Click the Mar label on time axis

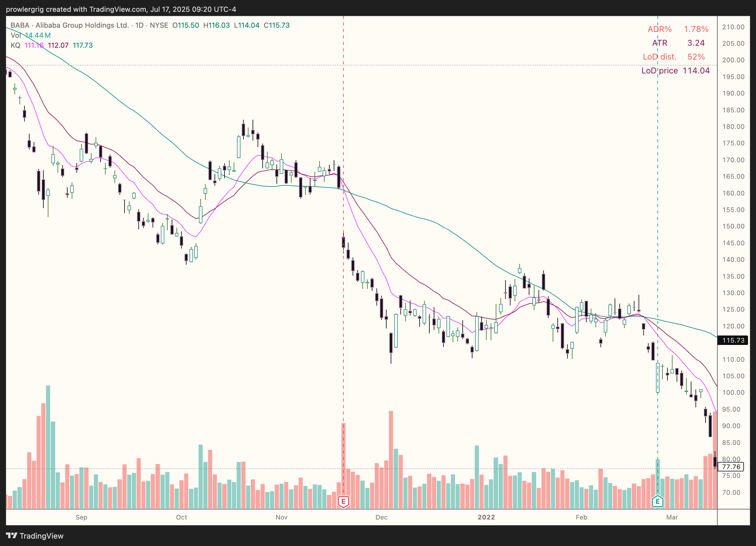(x=672, y=517)
